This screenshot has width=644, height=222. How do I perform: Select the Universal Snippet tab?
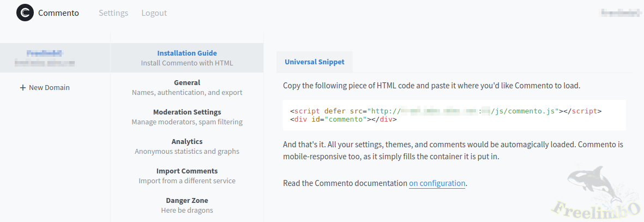point(314,62)
